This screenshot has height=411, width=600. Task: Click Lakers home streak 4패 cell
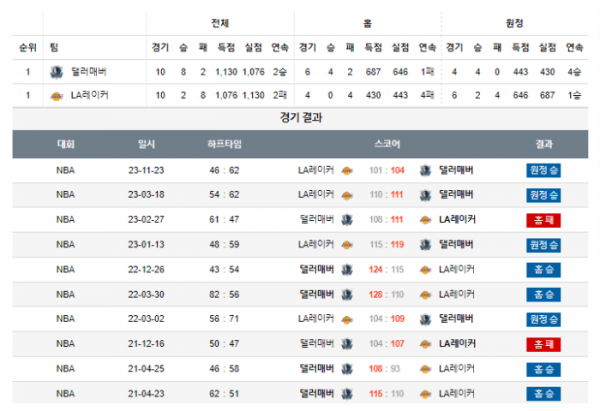[427, 95]
